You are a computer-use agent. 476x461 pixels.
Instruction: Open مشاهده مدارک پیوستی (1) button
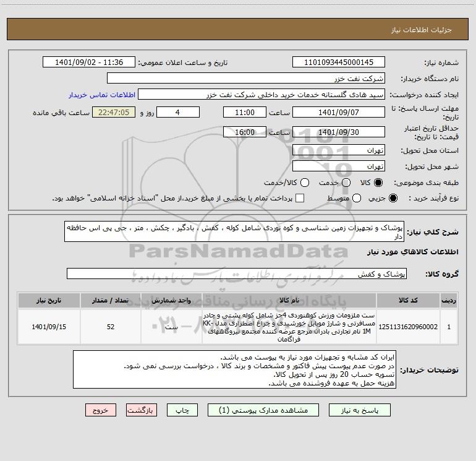pos(263,410)
